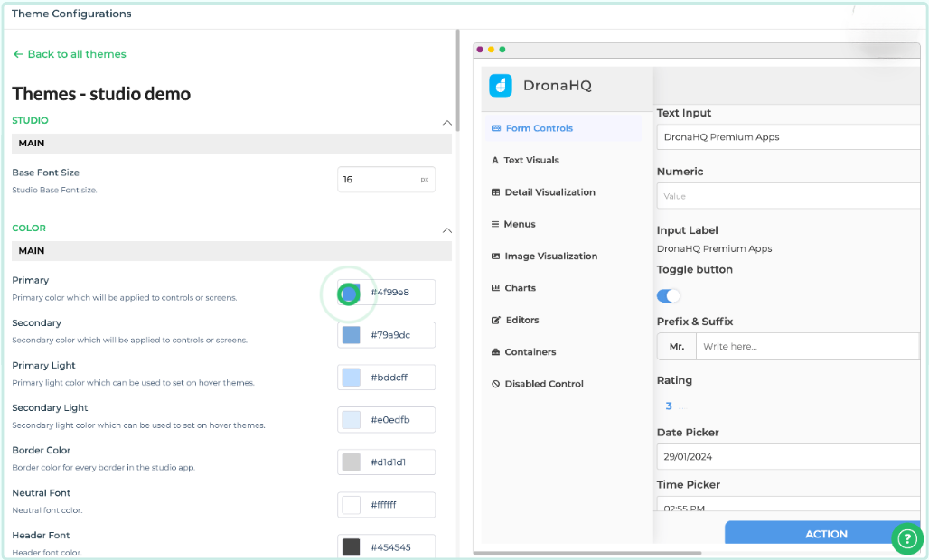Click the DronaHQ logo icon
Viewport: 929px width, 560px height.
(502, 85)
